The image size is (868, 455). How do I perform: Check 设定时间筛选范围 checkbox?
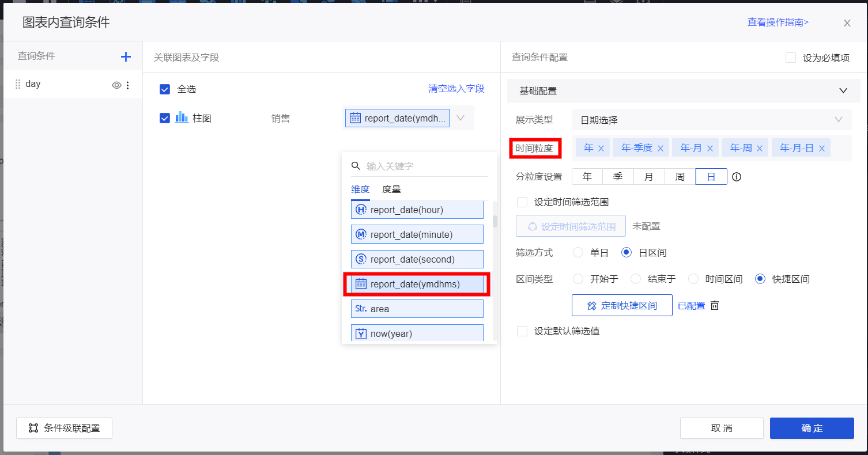coord(522,202)
